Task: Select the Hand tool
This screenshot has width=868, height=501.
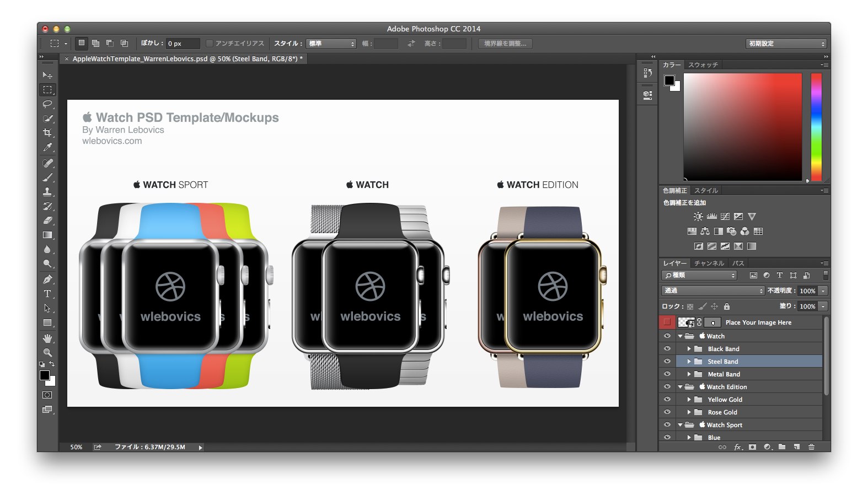Action: [x=47, y=338]
